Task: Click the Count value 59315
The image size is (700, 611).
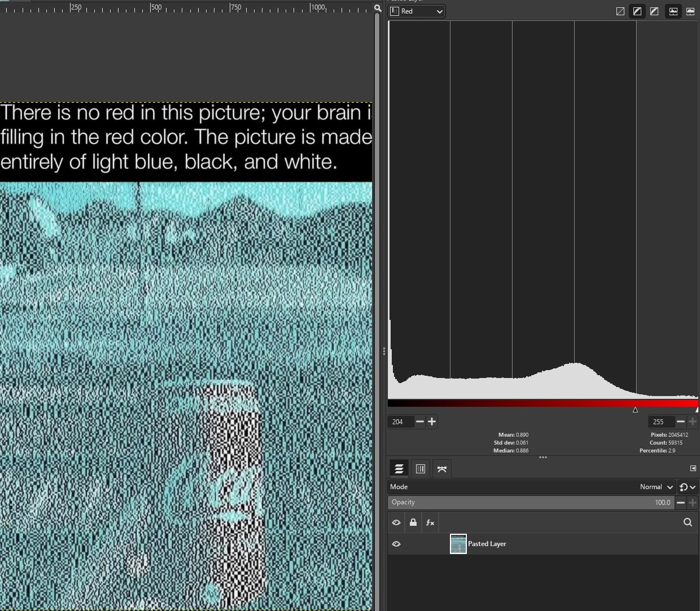Action: [x=676, y=443]
